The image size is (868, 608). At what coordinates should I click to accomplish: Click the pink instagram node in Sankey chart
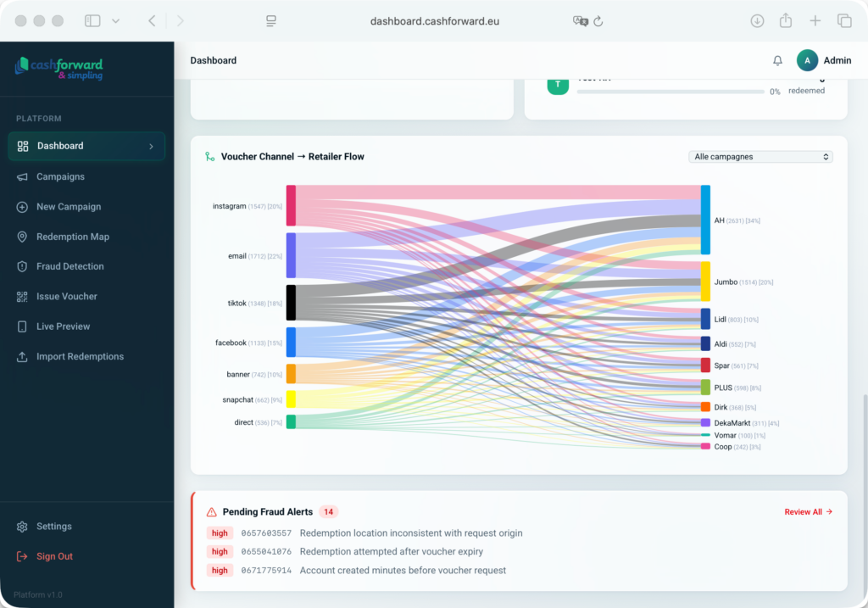[291, 206]
